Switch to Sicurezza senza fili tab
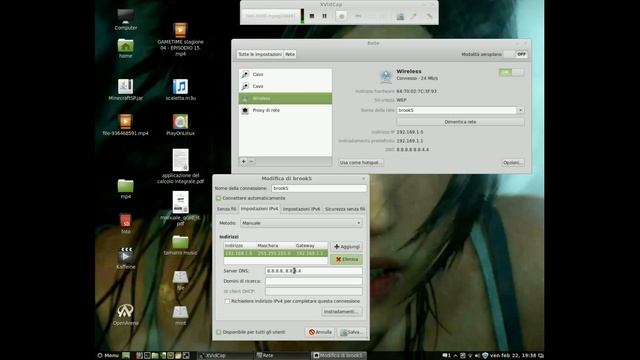The height and width of the screenshot is (360, 640). tap(345, 209)
